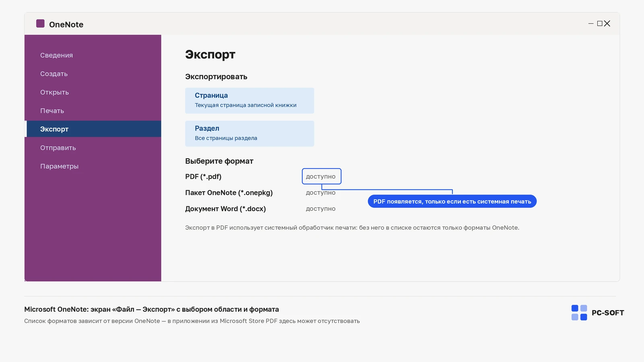
Task: Minimize the OneNote window
Action: 591,24
